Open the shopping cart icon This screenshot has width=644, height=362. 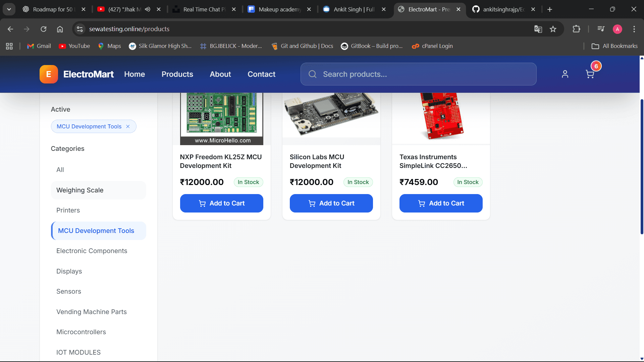[x=590, y=74]
